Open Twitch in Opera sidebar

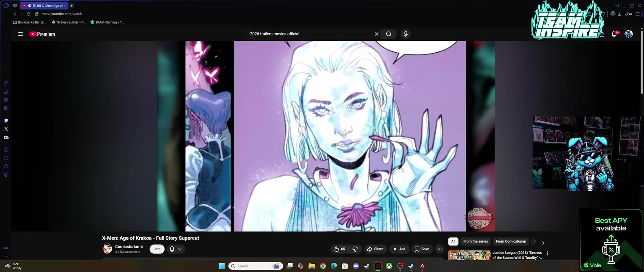pos(6,121)
